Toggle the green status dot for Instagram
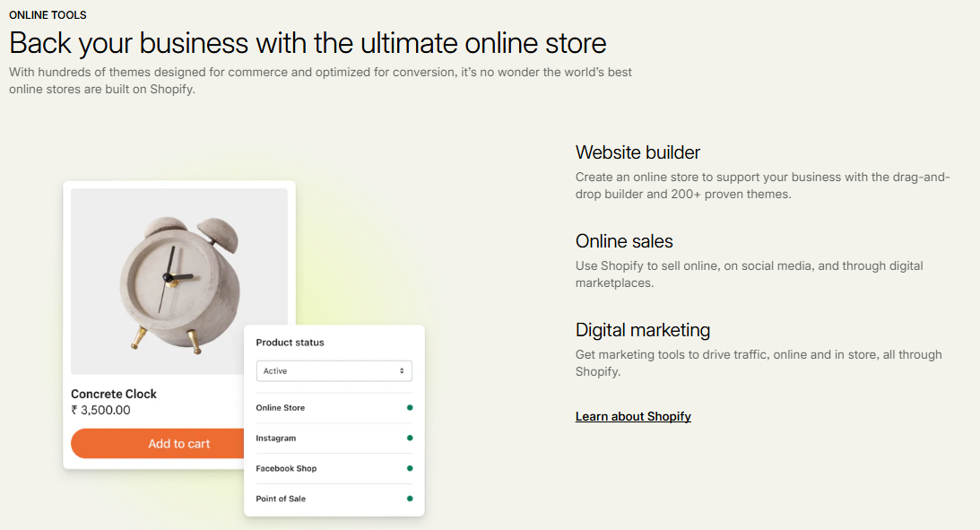The height and width of the screenshot is (530, 980). click(x=410, y=439)
